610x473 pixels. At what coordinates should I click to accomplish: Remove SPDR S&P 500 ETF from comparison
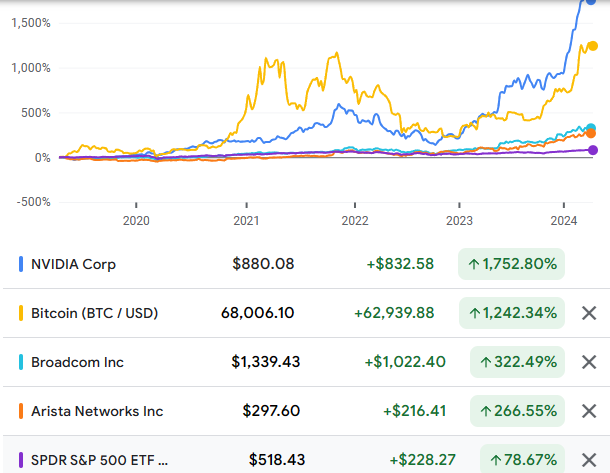[589, 460]
